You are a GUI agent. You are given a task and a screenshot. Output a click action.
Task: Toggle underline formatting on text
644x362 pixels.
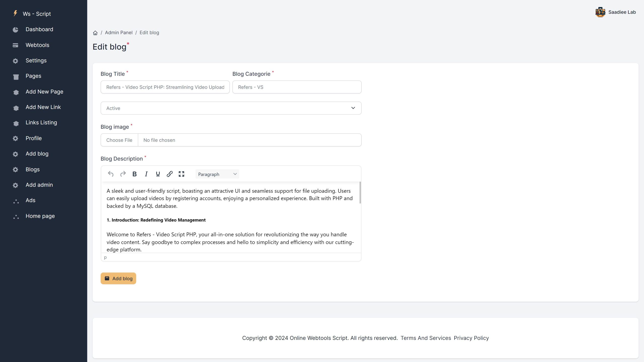coord(158,174)
